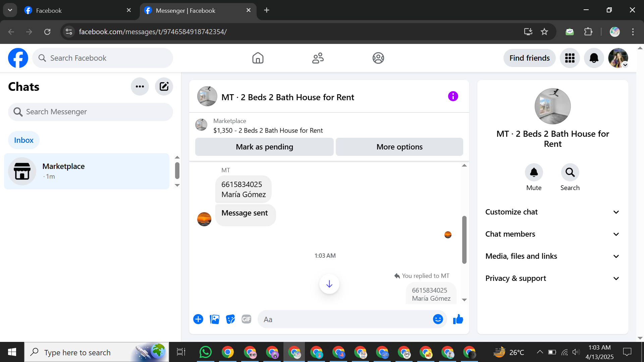The width and height of the screenshot is (644, 362).
Task: Open the Facebook menu grid icon
Action: [570, 58]
